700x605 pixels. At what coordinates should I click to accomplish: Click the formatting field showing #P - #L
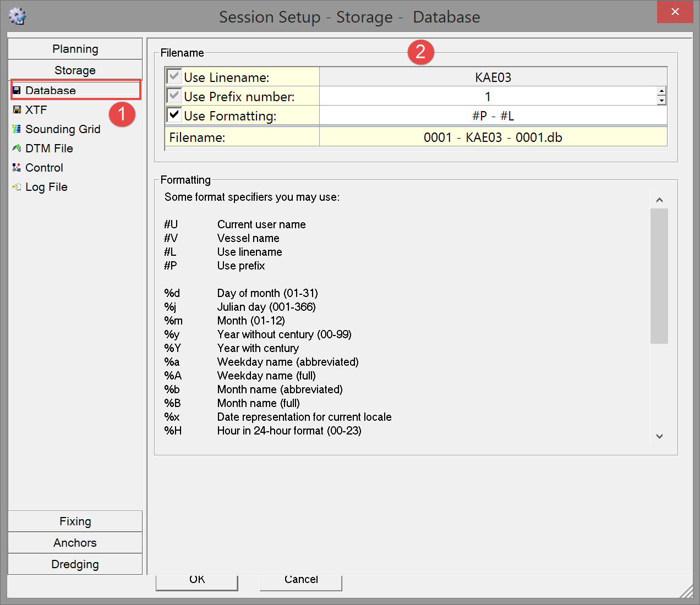tap(493, 116)
